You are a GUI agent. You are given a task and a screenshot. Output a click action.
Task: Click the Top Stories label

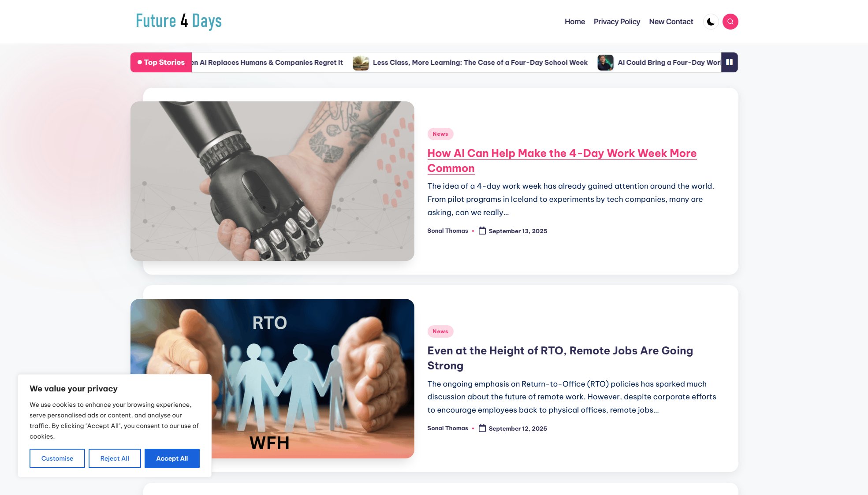pos(161,62)
